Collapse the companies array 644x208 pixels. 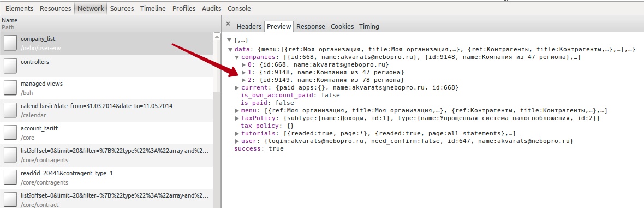coord(237,57)
